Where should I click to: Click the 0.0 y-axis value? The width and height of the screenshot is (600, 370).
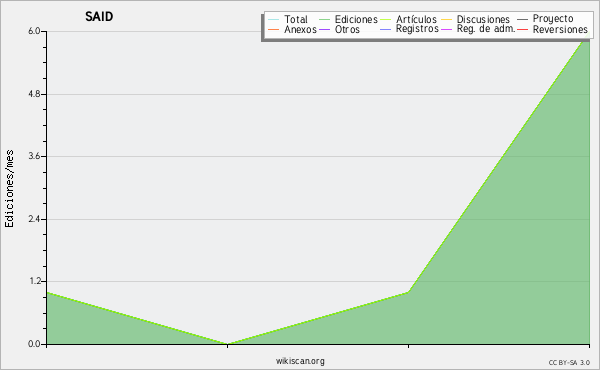pos(34,344)
